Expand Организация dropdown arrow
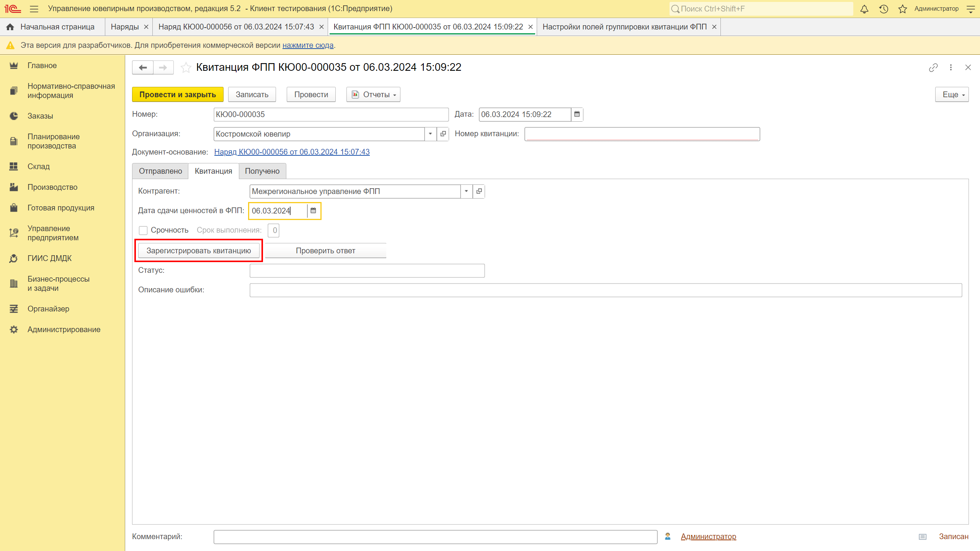This screenshot has height=551, width=980. click(x=430, y=134)
